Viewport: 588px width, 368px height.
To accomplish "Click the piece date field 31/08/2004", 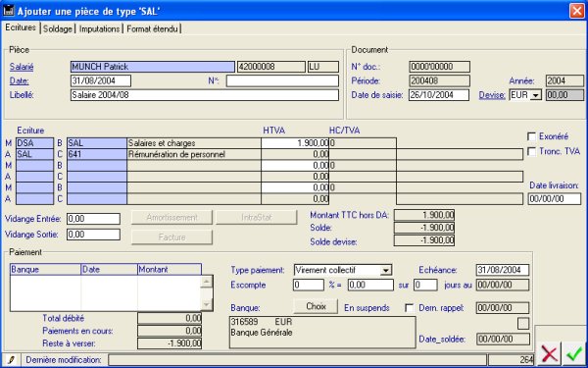I will click(x=101, y=80).
